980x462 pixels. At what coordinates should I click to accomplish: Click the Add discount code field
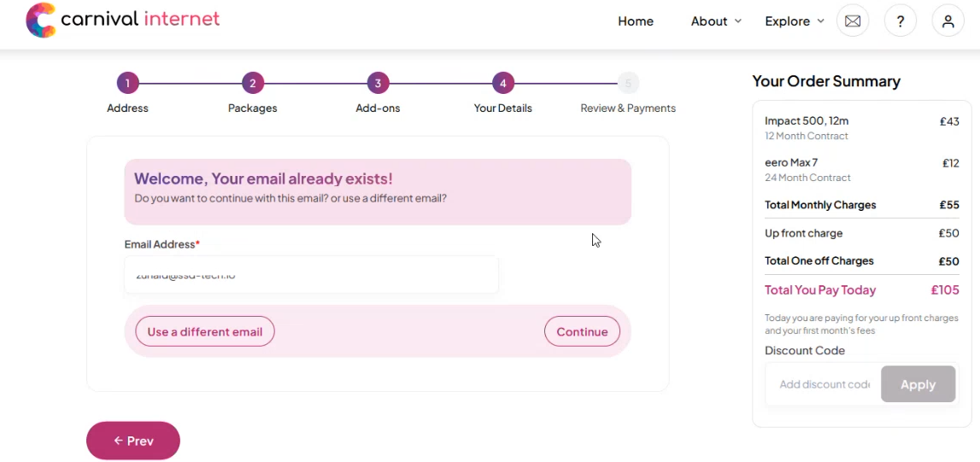click(x=824, y=384)
